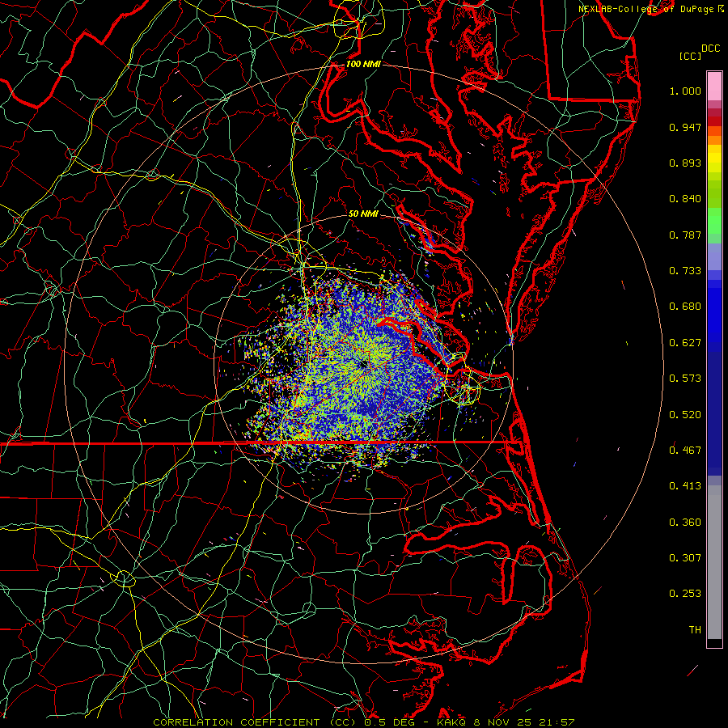This screenshot has height=728, width=728.
Task: Click the "0.947" legend value
Action: pos(685,127)
